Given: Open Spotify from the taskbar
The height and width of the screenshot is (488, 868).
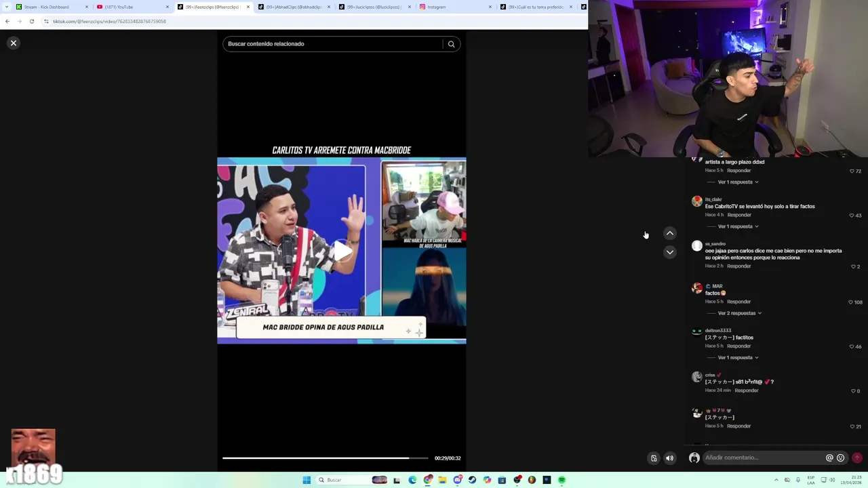Looking at the screenshot, I should [x=561, y=480].
